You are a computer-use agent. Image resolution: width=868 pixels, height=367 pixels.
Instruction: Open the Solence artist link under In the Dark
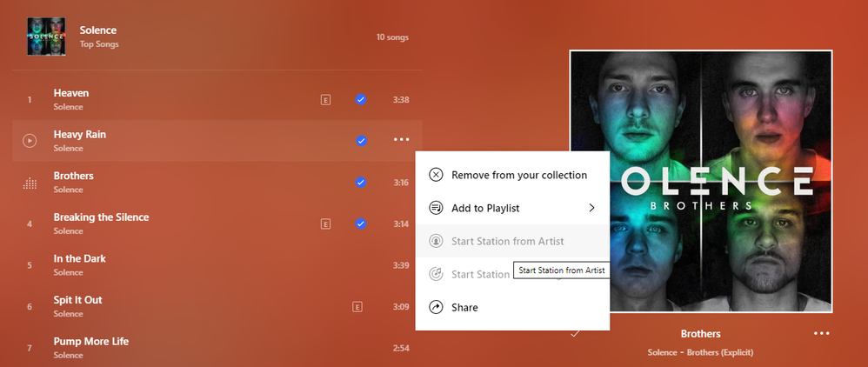68,272
